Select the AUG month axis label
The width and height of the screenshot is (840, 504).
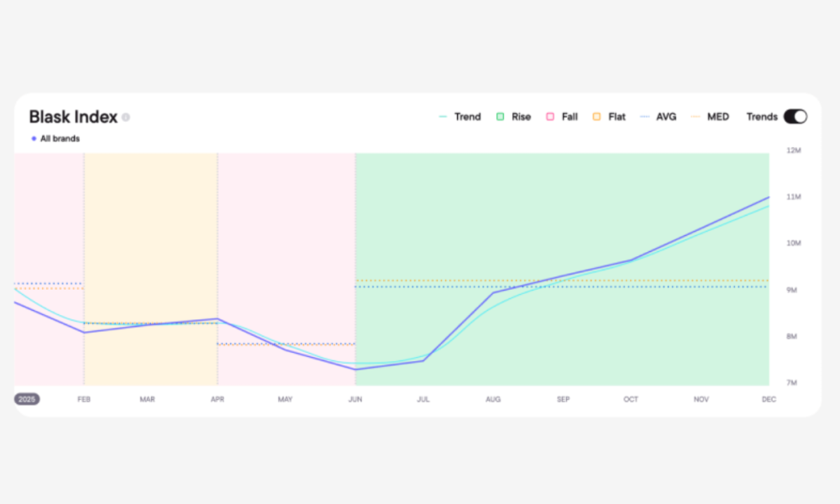pyautogui.click(x=493, y=399)
